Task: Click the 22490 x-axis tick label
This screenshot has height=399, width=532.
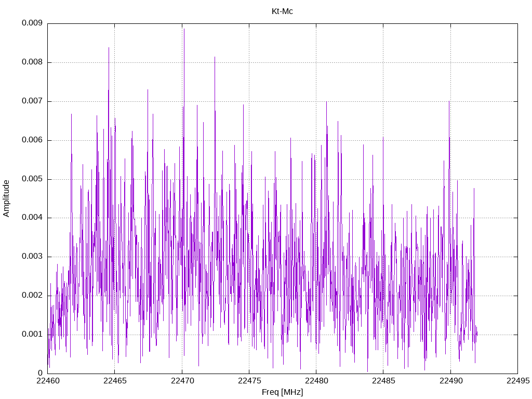Action: 450,381
